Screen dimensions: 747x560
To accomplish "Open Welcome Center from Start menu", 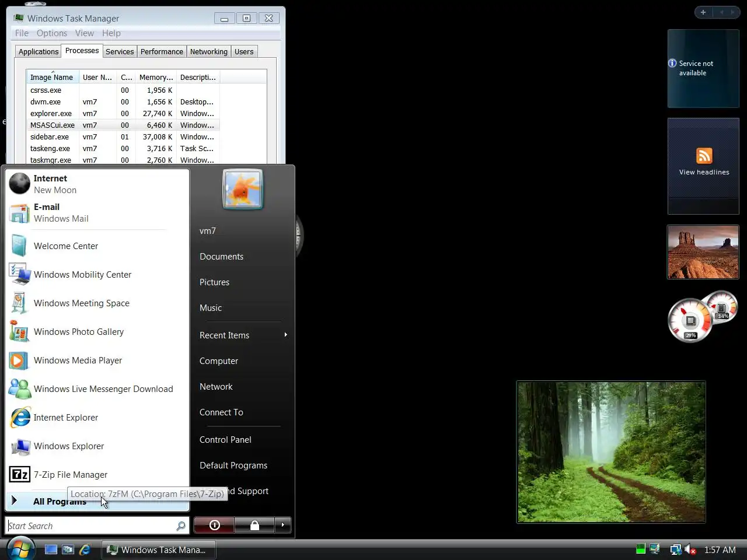I will click(97, 246).
